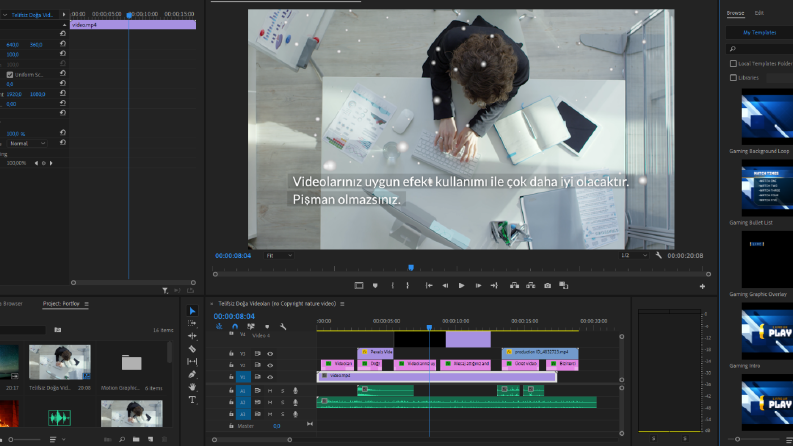Collapse the Effect Controls timeline view arrow

click(64, 15)
